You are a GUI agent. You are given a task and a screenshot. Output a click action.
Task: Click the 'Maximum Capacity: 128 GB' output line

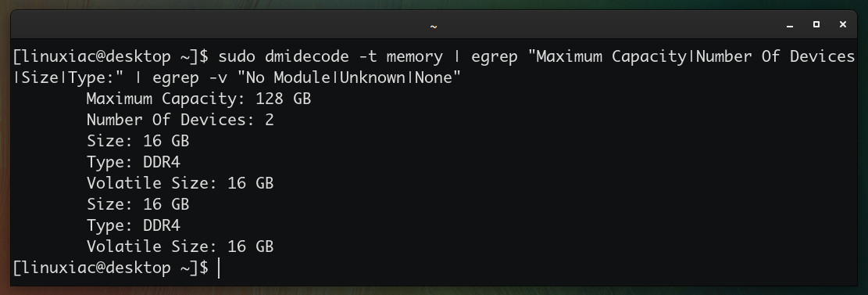click(x=198, y=99)
